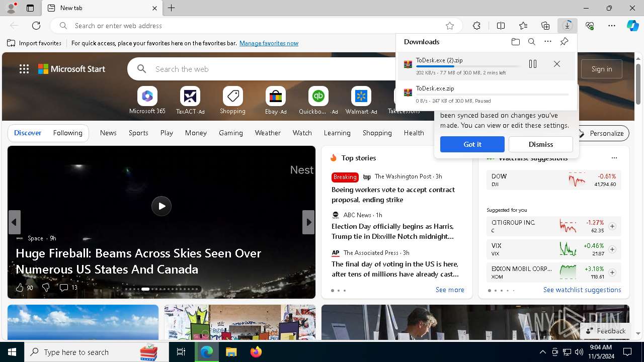Viewport: 644px width, 362px height.
Task: Click Import favorites button
Action: [34, 43]
